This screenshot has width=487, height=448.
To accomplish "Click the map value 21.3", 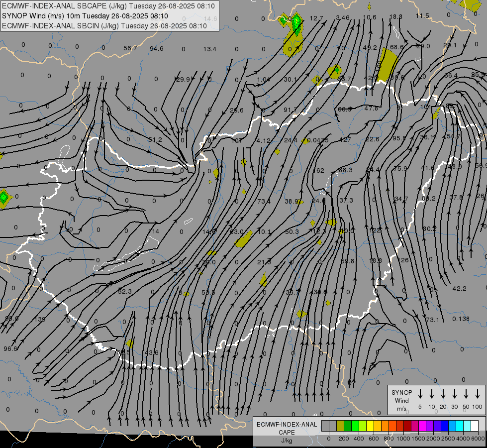I will pyautogui.click(x=264, y=262).
